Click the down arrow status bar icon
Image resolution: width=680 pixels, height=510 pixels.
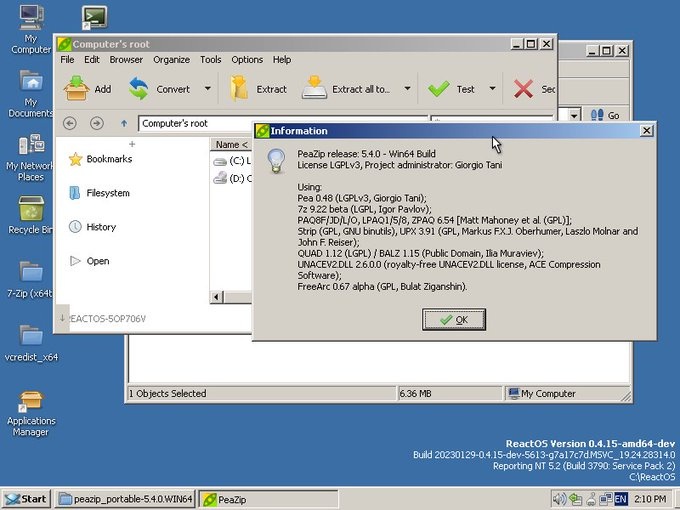(62, 318)
